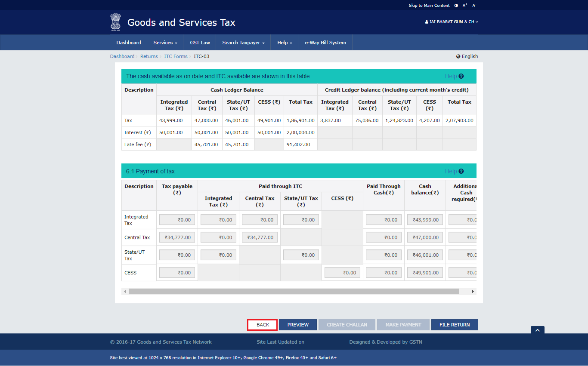Go to Dashboard breadcrumb link
This screenshot has height=366, width=588.
coord(122,56)
